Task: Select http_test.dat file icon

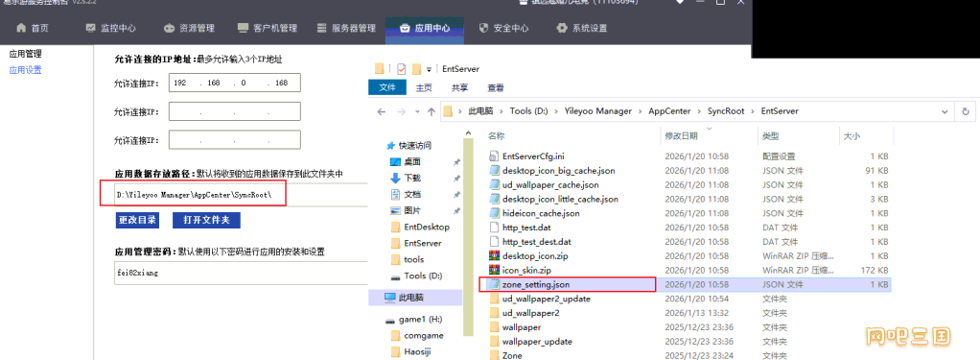Action: click(494, 228)
